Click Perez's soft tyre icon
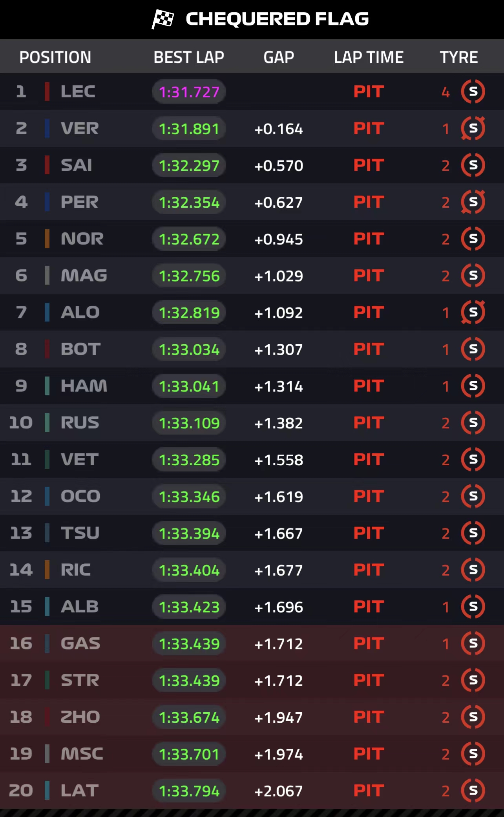Image resolution: width=504 pixels, height=817 pixels. (x=473, y=202)
